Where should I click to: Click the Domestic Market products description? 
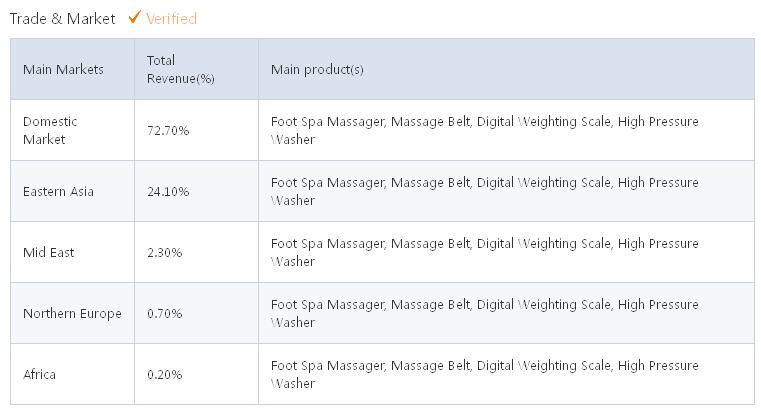pyautogui.click(x=484, y=130)
